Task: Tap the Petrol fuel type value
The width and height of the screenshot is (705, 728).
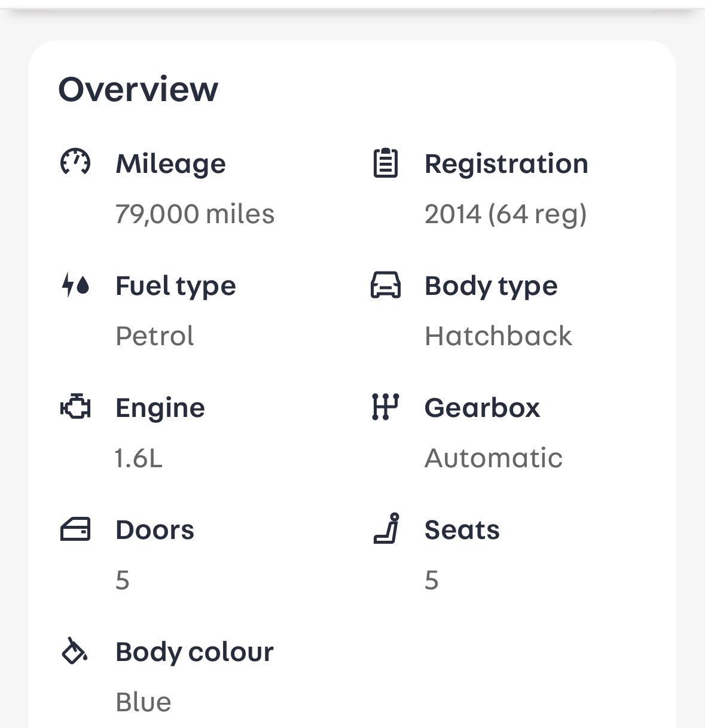Action: pos(154,336)
